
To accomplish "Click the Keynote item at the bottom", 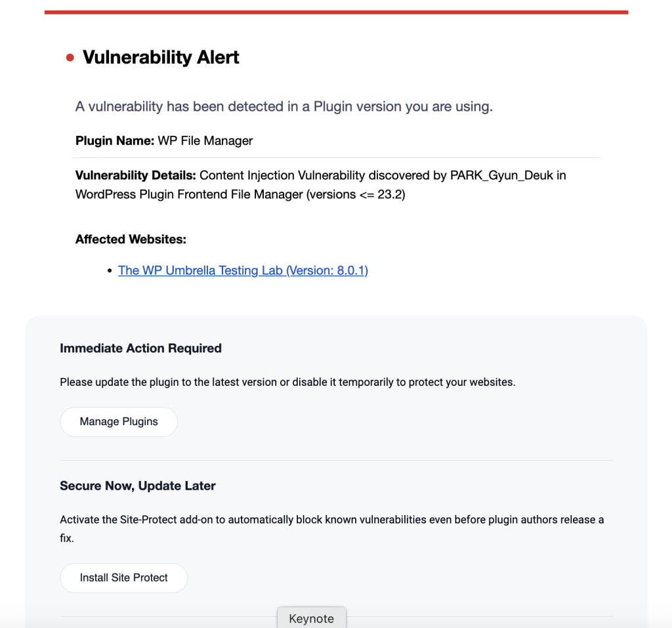I will pyautogui.click(x=311, y=618).
